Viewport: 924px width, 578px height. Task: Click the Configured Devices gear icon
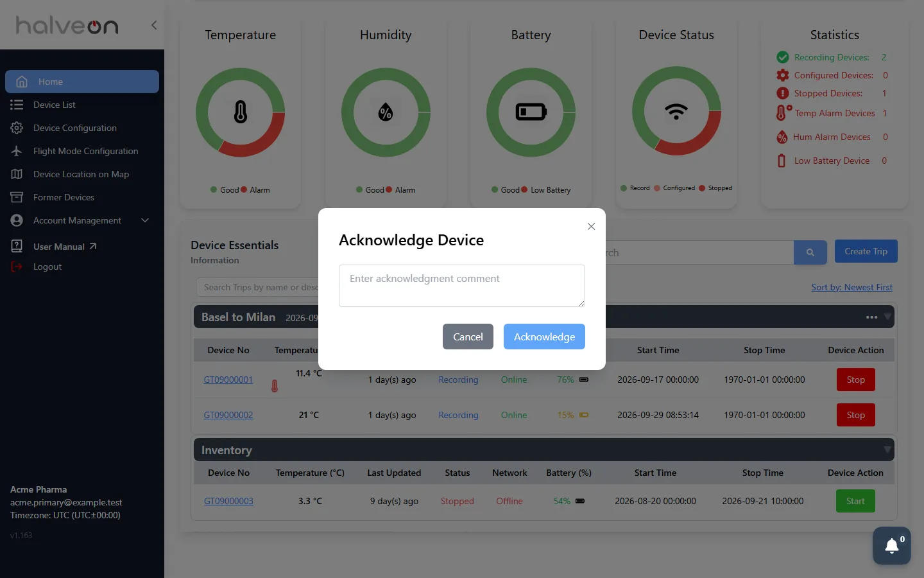[x=782, y=75]
